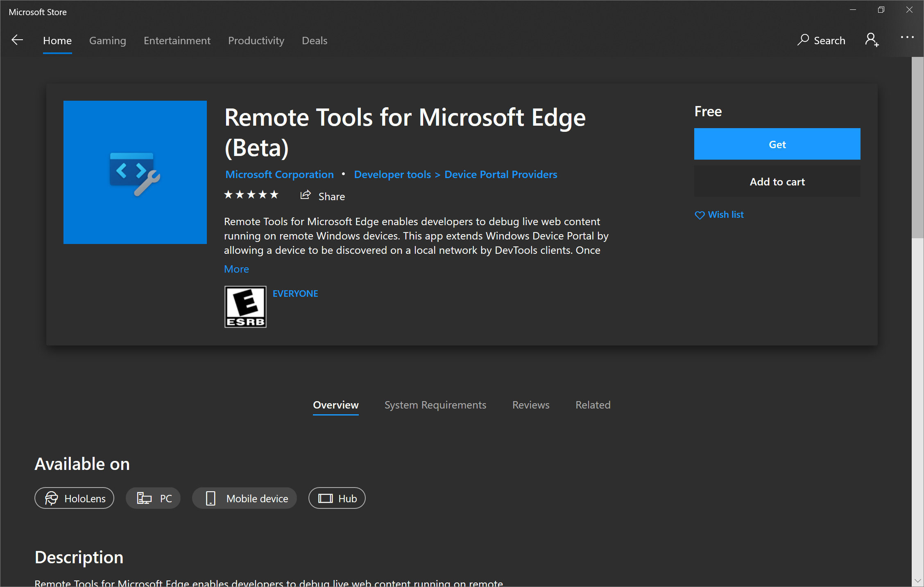Screen dimensions: 924x587
Task: Select the Reviews tab
Action: pos(531,404)
